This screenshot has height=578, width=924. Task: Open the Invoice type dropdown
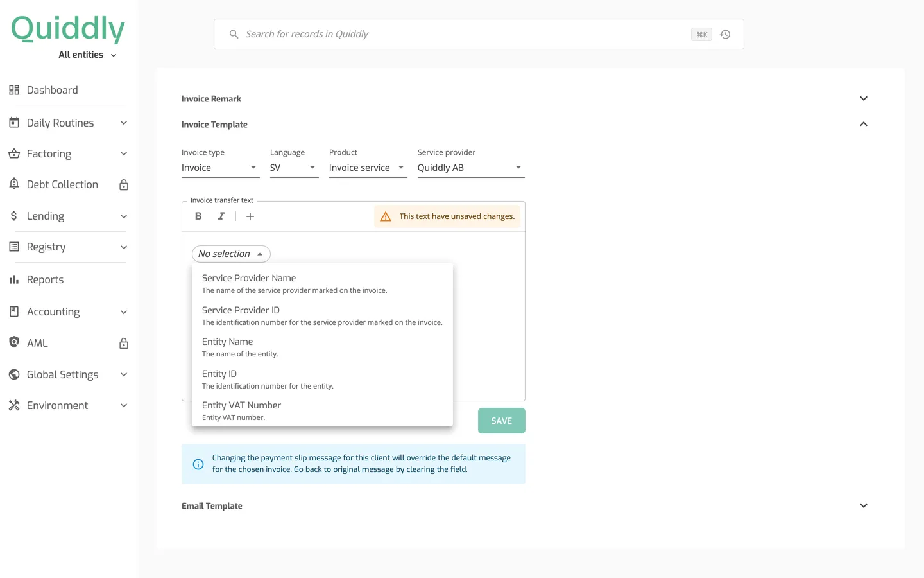[220, 168]
